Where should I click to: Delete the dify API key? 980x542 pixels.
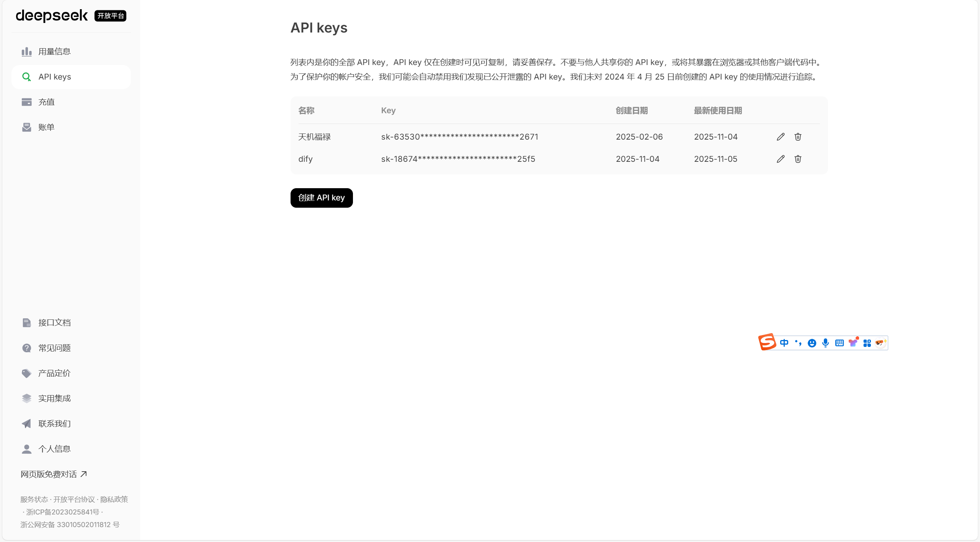point(798,159)
